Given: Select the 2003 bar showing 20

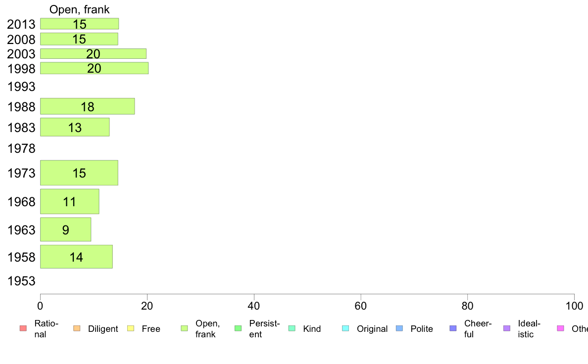Looking at the screenshot, I should tap(94, 53).
